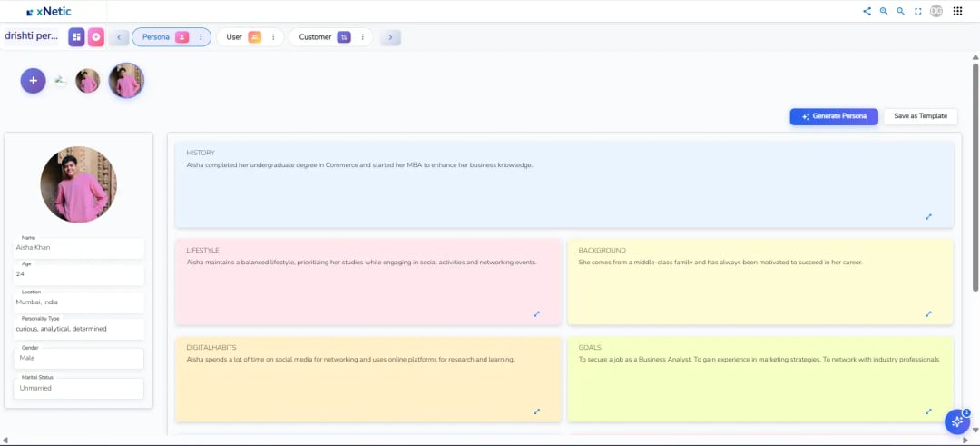This screenshot has width=980, height=446.
Task: Click the share icon in top bar
Action: pos(867,11)
